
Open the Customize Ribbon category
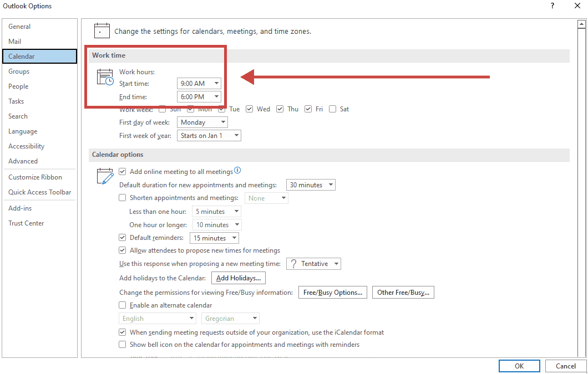pyautogui.click(x=39, y=177)
